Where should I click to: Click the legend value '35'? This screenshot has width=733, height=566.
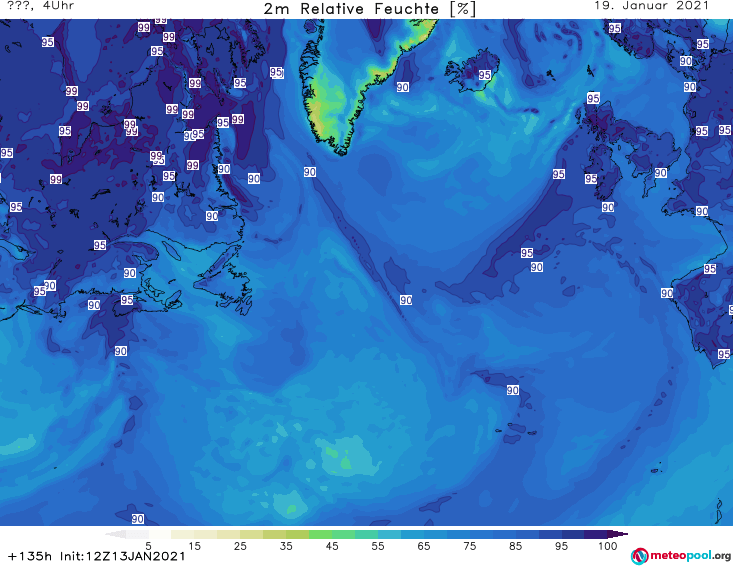pos(286,546)
